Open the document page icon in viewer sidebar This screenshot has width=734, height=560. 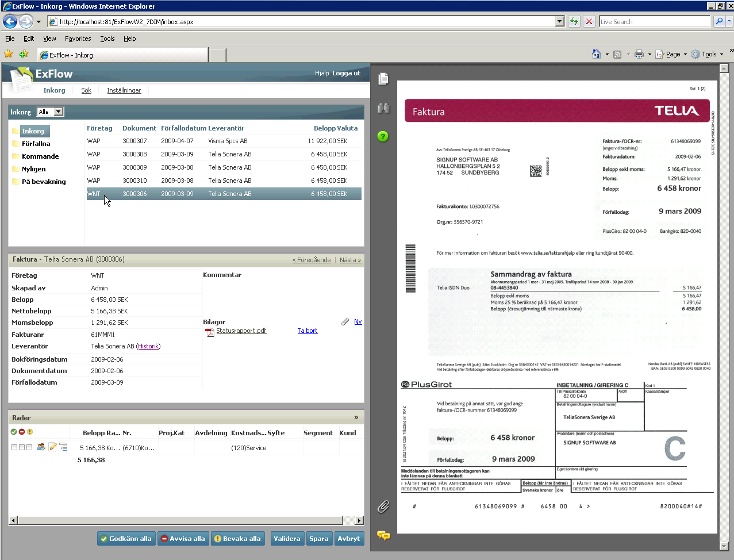[x=383, y=78]
